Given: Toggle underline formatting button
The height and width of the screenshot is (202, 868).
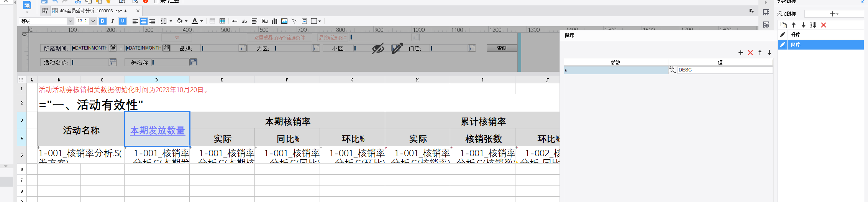Looking at the screenshot, I should (123, 21).
